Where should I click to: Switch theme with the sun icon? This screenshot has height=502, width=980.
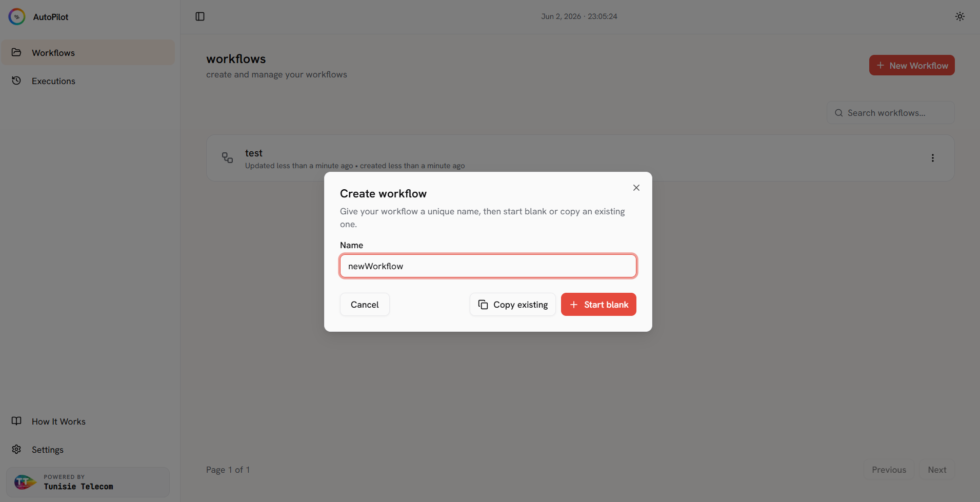click(960, 16)
